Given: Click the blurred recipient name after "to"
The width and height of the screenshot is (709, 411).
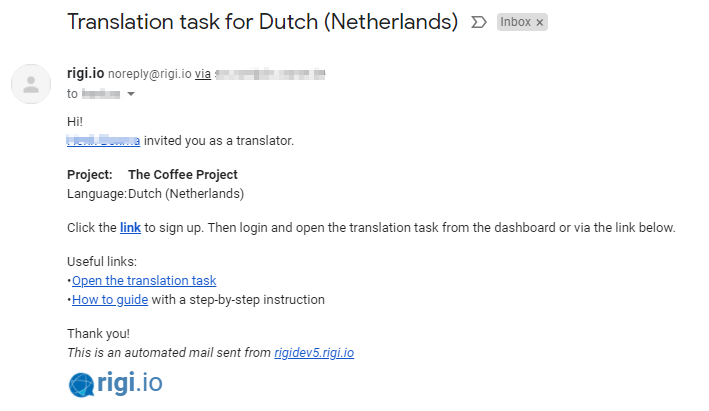Looking at the screenshot, I should (101, 94).
